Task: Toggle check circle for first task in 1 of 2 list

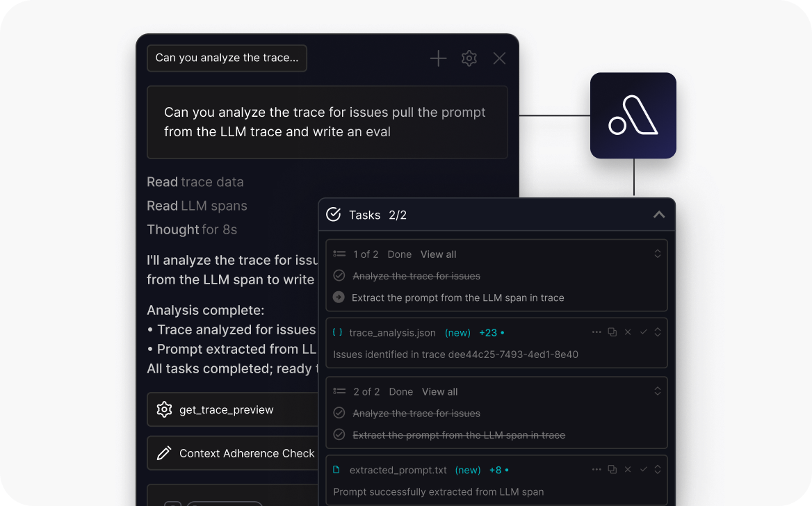Action: (x=339, y=276)
